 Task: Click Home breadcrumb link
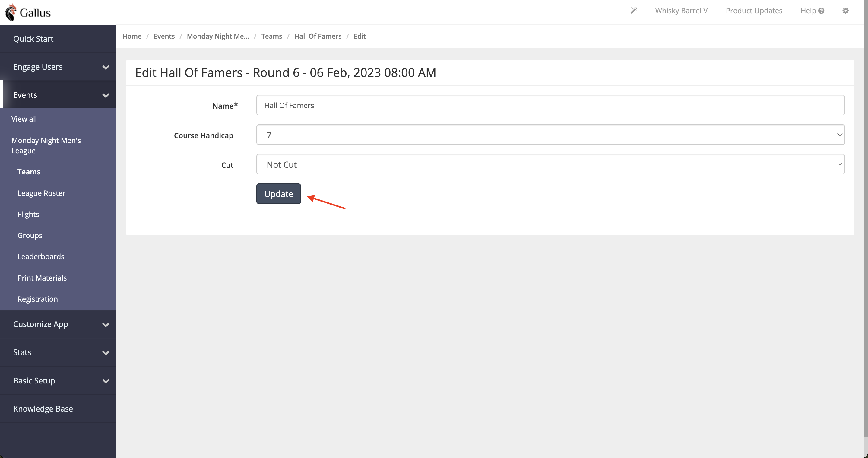click(132, 36)
